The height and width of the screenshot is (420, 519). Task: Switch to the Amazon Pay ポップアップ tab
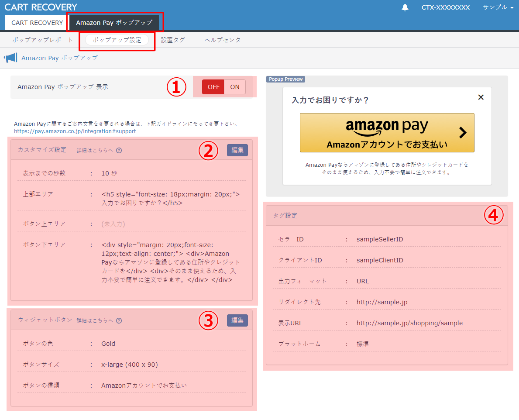114,23
